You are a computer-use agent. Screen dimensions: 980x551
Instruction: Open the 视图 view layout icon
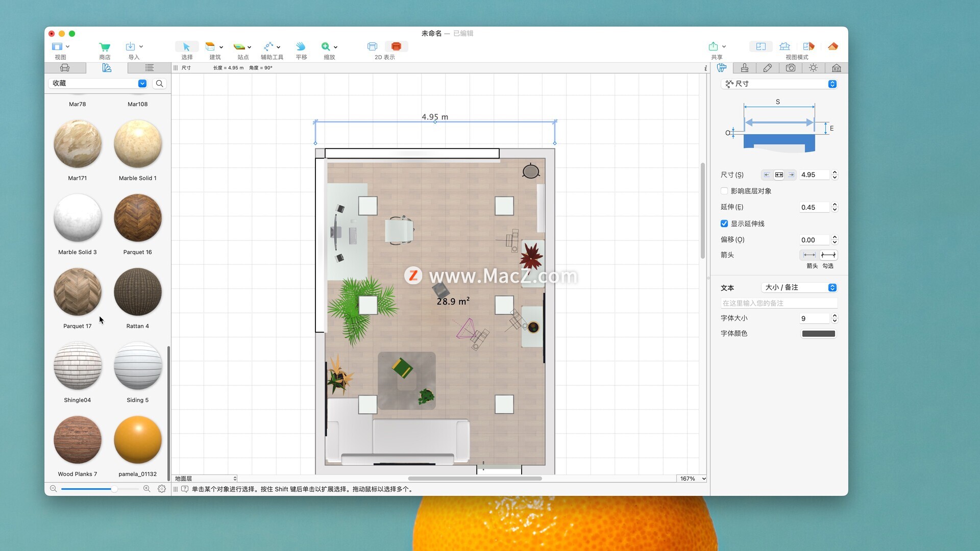(57, 46)
